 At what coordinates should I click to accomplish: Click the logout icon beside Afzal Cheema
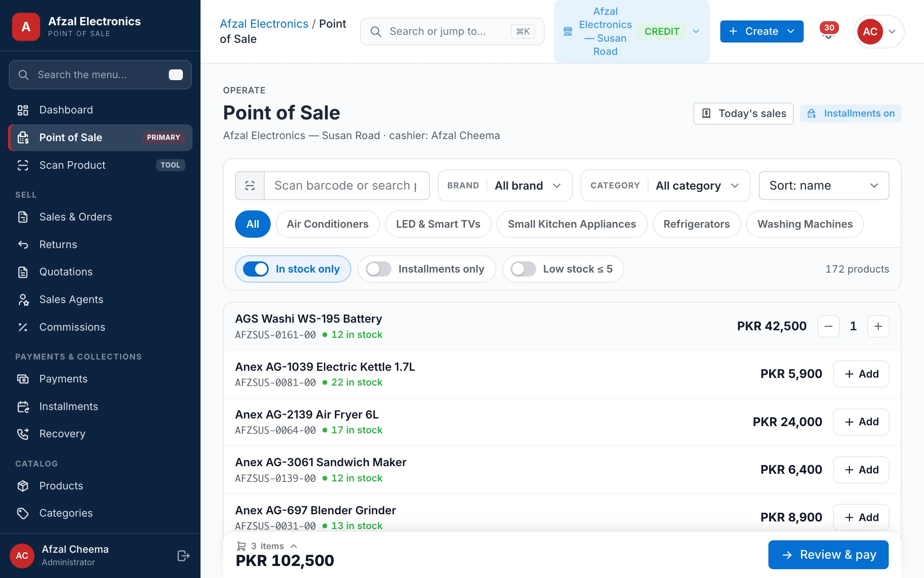tap(183, 556)
